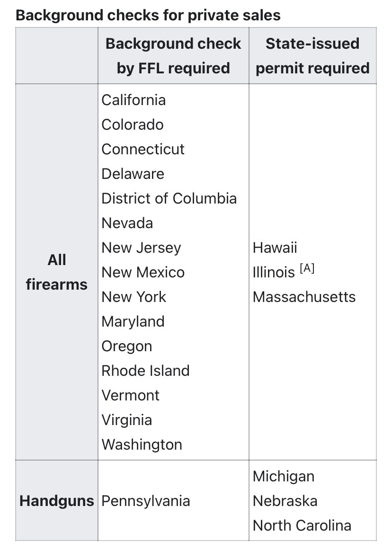
Task: Select New York in the table
Action: 134,297
